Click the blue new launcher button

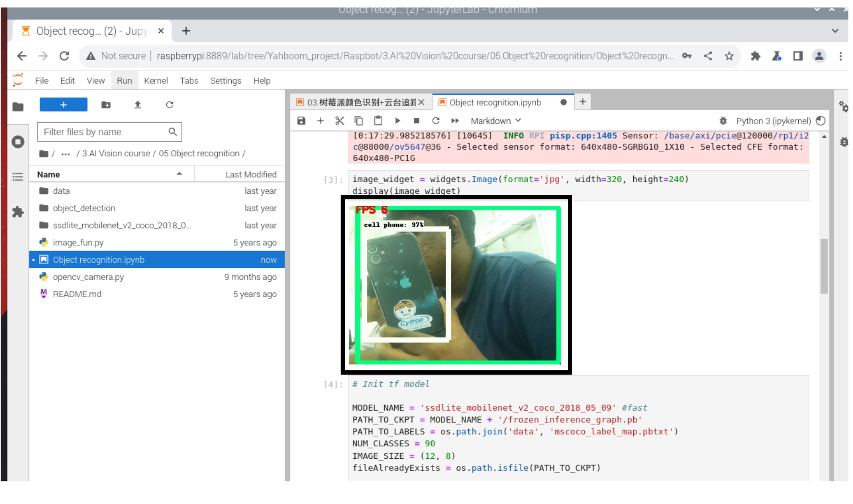coord(63,104)
